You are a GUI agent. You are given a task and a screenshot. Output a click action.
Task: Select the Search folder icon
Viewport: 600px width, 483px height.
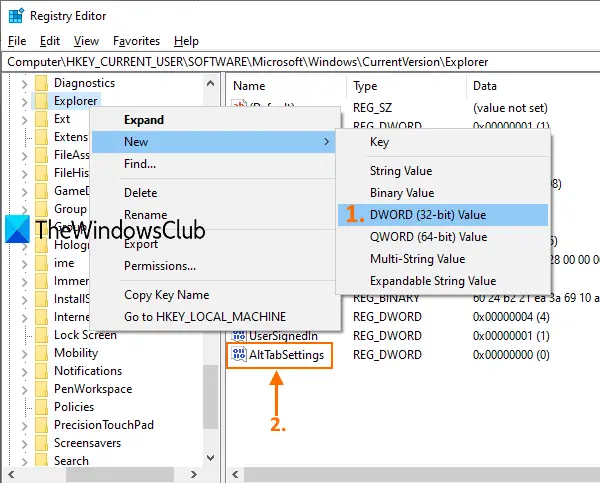coord(41,460)
